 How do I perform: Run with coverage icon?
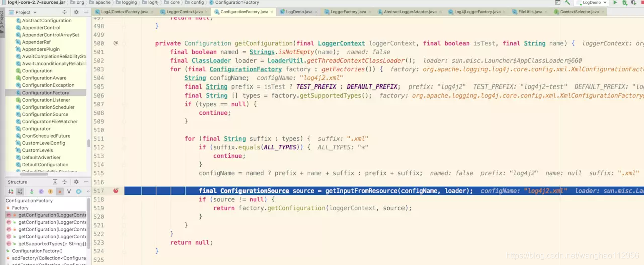(x=634, y=3)
